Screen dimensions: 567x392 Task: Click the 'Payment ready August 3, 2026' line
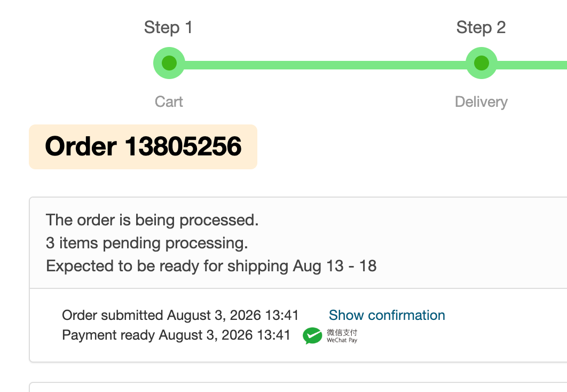(x=176, y=335)
